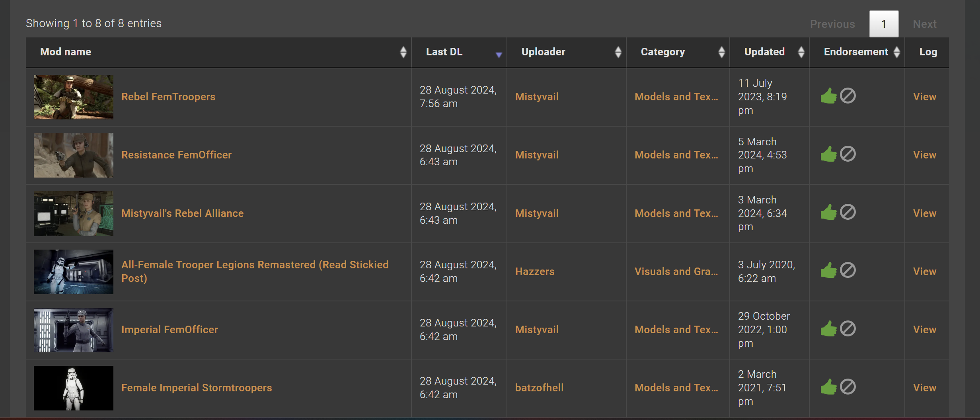Click abstain icon for All-Female Trooper Legions
The width and height of the screenshot is (980, 420).
point(848,270)
